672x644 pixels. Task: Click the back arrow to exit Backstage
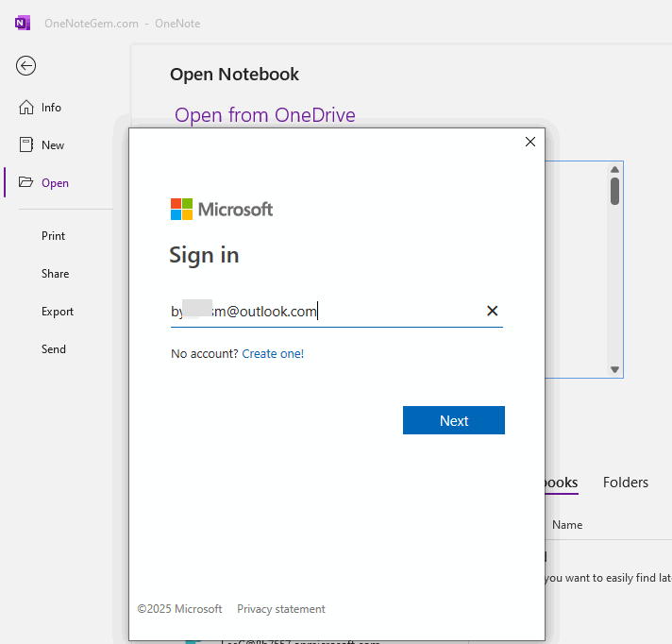click(x=25, y=65)
